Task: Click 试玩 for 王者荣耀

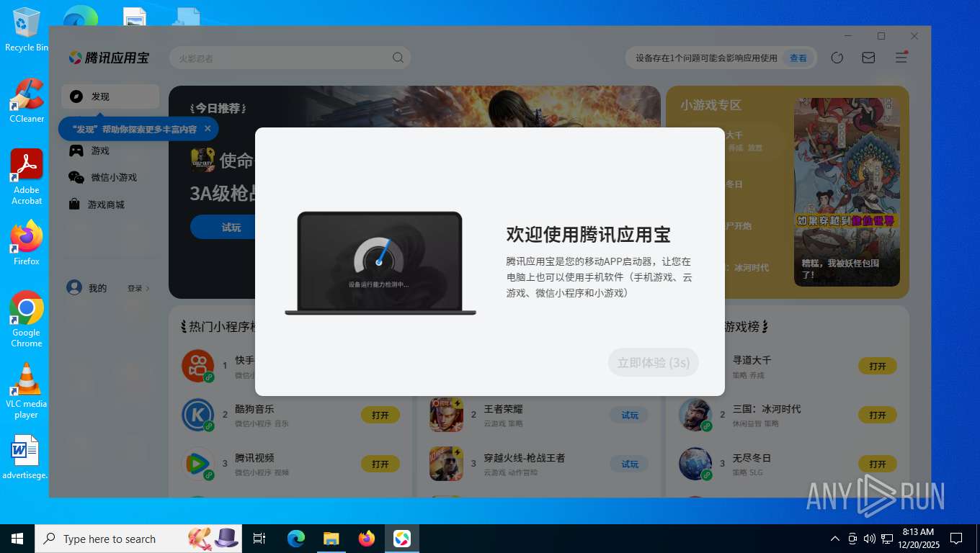Action: (630, 415)
